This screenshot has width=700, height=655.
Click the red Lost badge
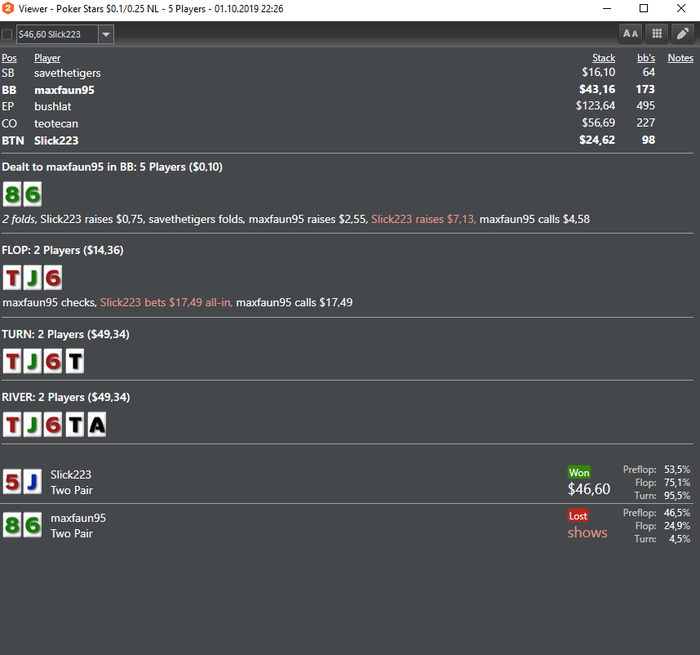(x=578, y=516)
